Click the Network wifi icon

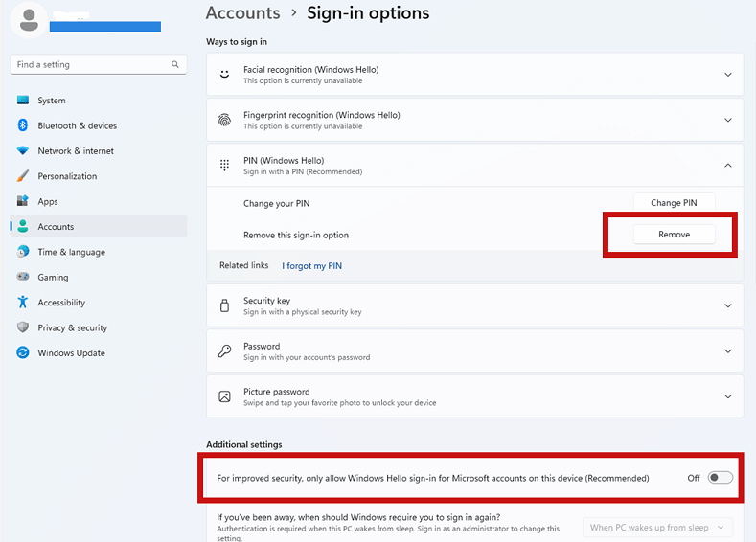(23, 150)
